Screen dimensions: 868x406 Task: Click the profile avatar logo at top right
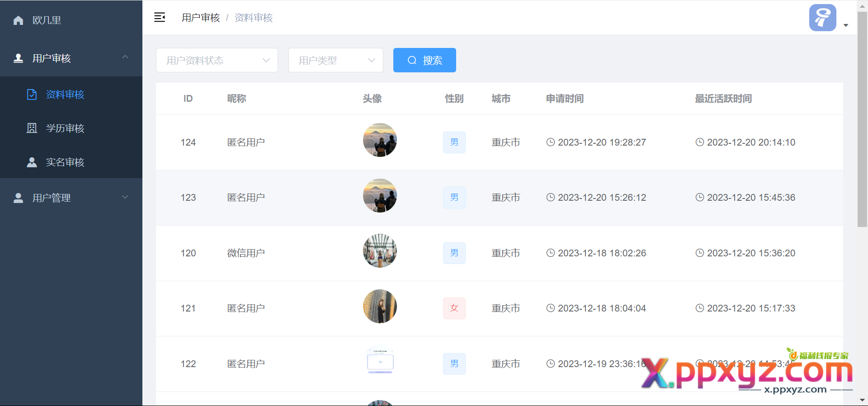coord(822,18)
